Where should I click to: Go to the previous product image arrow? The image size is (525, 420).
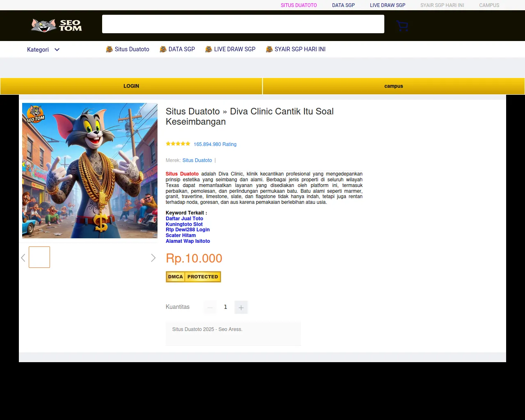(x=23, y=258)
